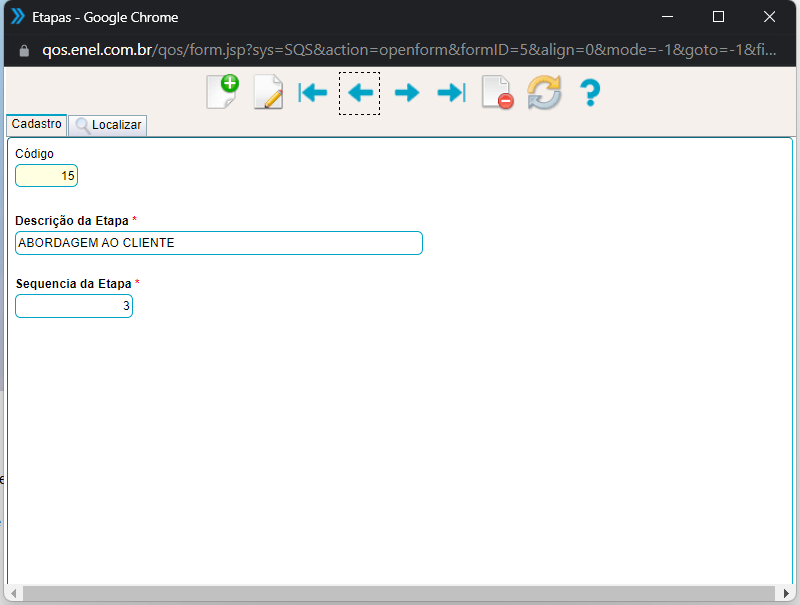Click the new record icon with green plus

coord(222,92)
